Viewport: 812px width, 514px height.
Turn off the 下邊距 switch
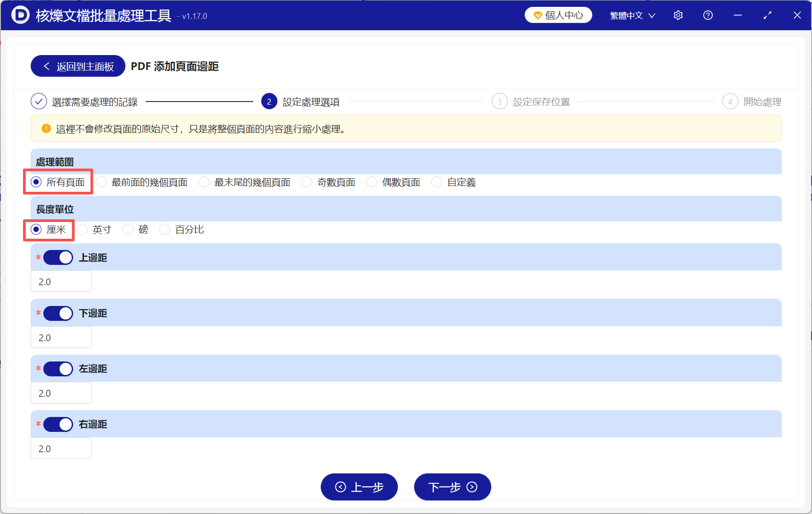click(x=58, y=313)
